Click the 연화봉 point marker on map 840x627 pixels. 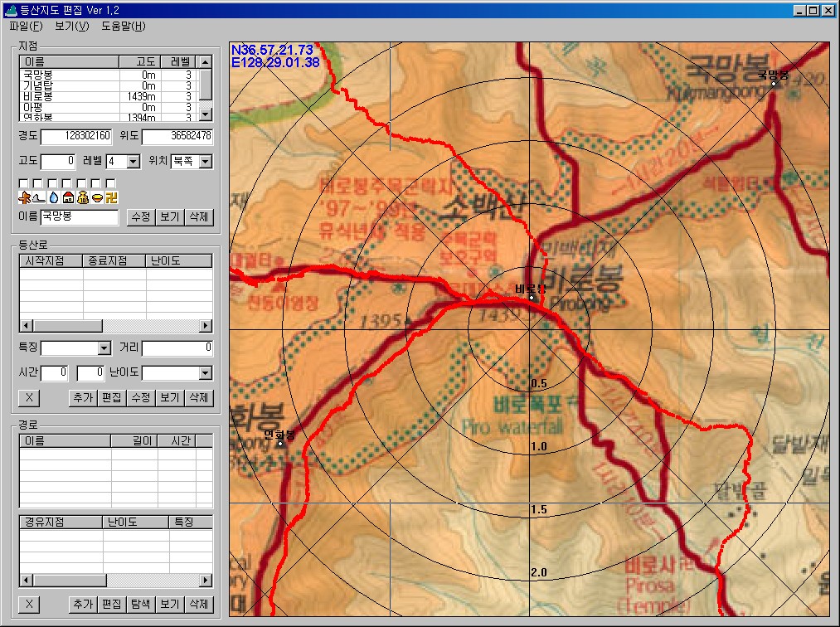click(x=279, y=443)
